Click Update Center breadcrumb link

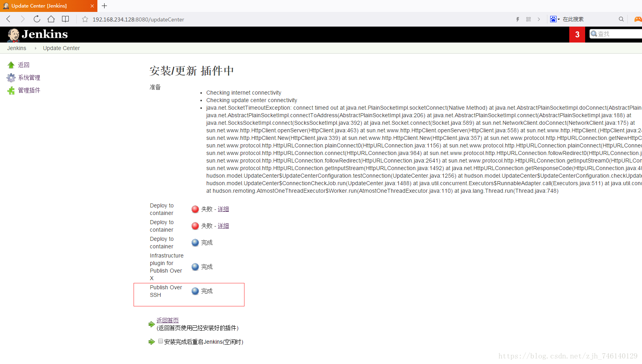(61, 48)
